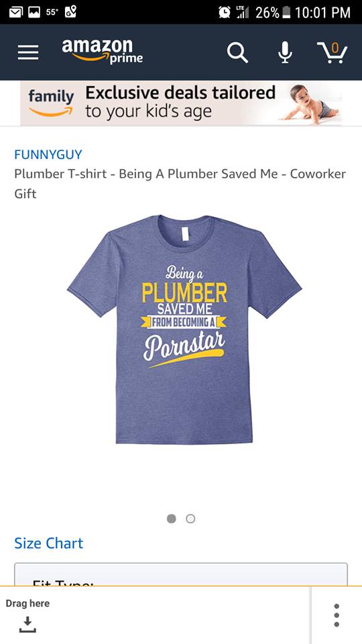Tap the Drag here label
This screenshot has width=362, height=644.
point(27,603)
